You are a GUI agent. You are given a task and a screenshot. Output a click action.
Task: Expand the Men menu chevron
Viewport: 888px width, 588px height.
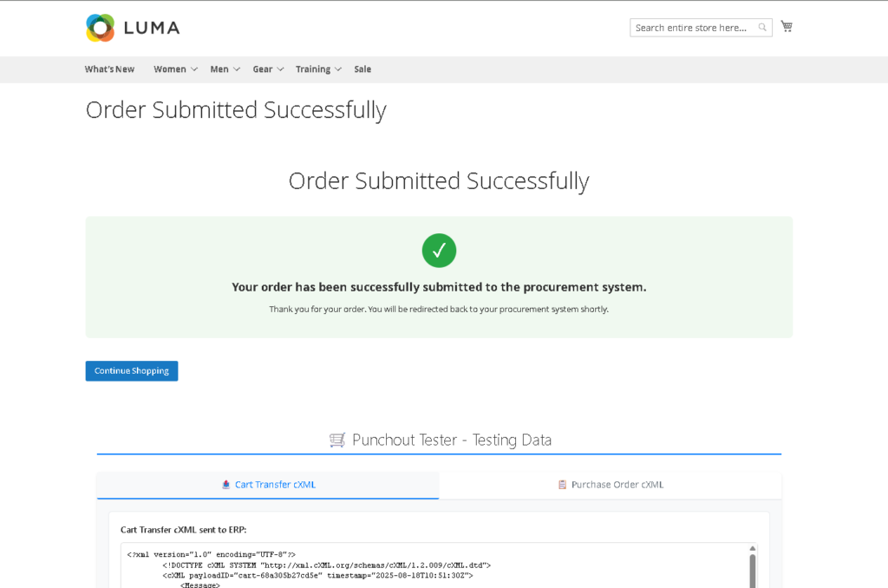(x=237, y=69)
